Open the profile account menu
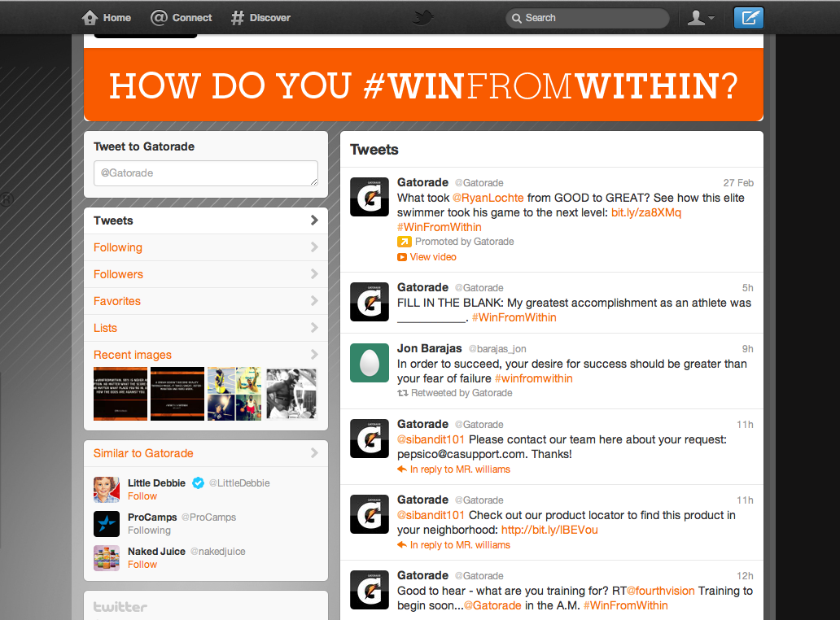 click(x=701, y=18)
